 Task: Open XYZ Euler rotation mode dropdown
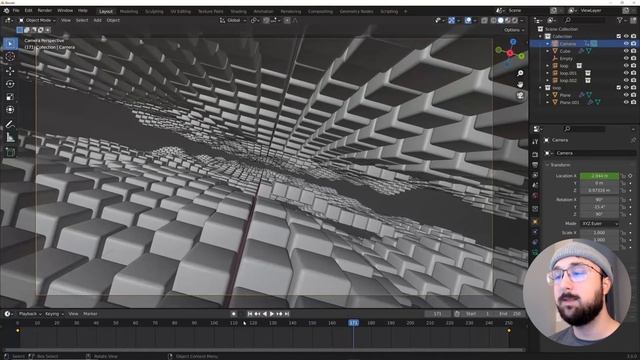[x=599, y=224]
